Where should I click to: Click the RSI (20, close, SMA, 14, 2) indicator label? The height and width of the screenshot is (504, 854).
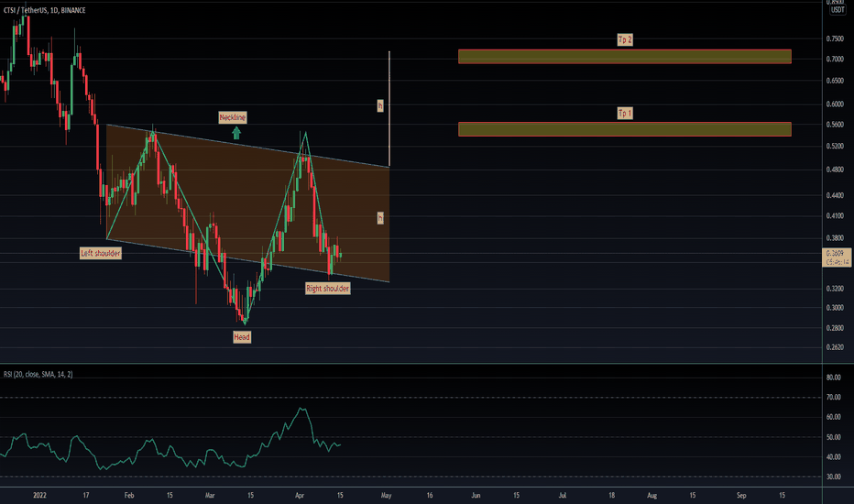38,374
